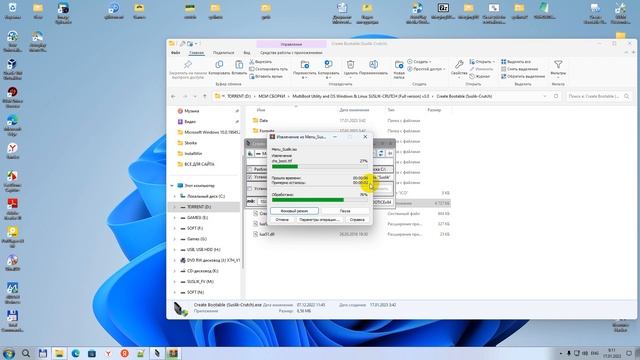The width and height of the screenshot is (640, 360).
Task: Sort by Дата изменения column header
Action: pos(354,110)
